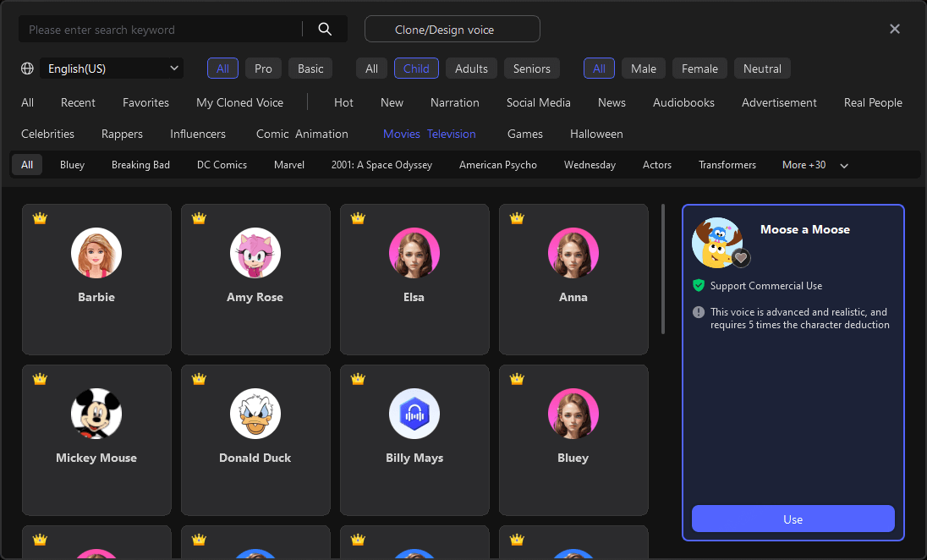The image size is (927, 560).
Task: Click the crown icon on Anna card
Action: click(517, 218)
